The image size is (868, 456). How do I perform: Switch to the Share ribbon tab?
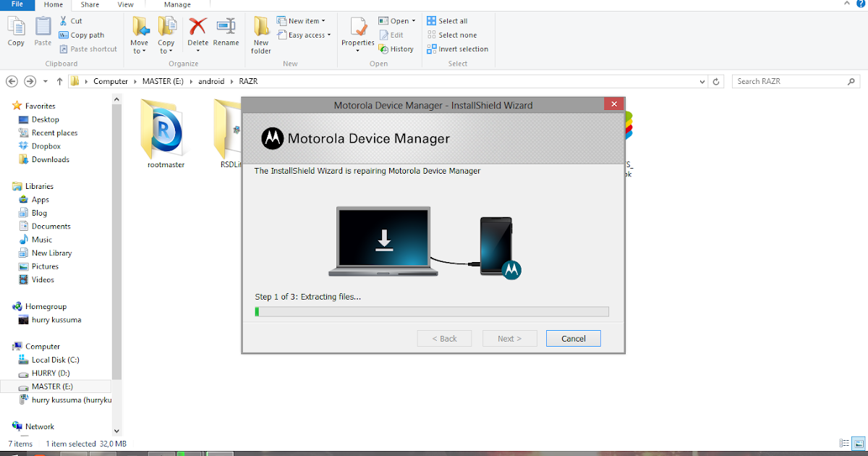[x=90, y=4]
